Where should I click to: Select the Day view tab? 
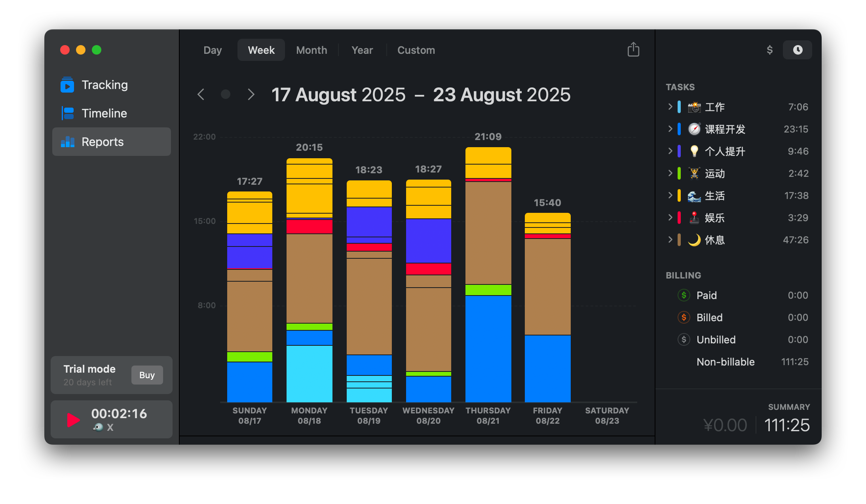[x=213, y=50]
